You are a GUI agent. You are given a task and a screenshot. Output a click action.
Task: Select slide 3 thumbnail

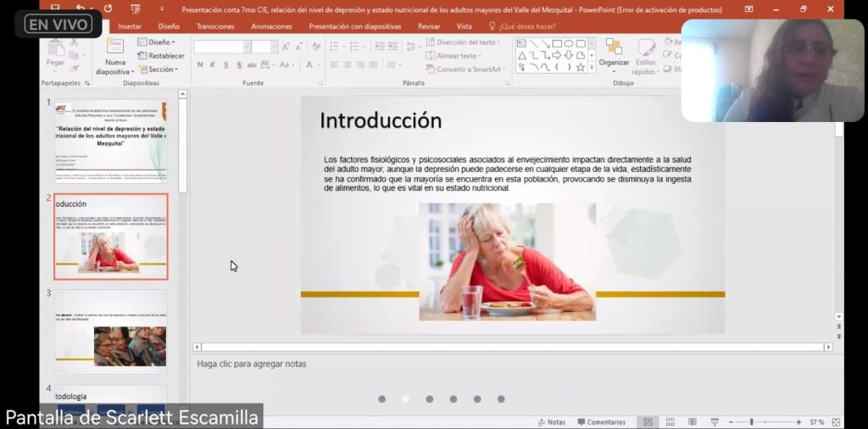tap(111, 331)
